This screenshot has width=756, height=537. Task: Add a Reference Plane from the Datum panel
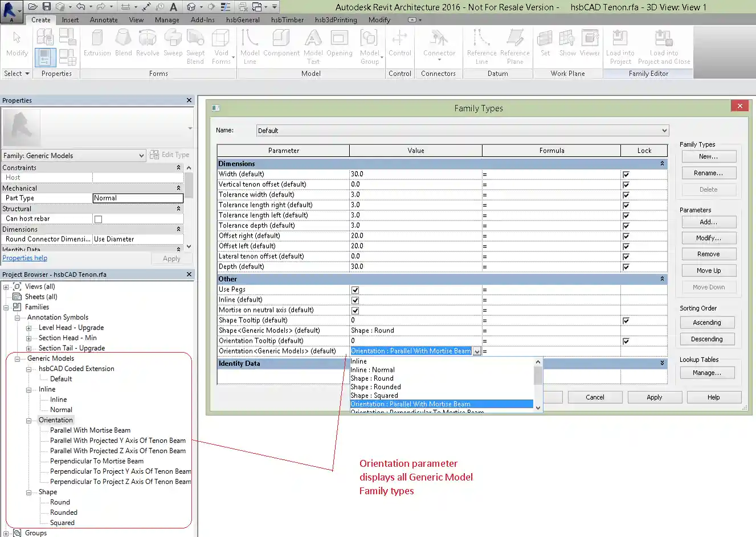coord(514,44)
